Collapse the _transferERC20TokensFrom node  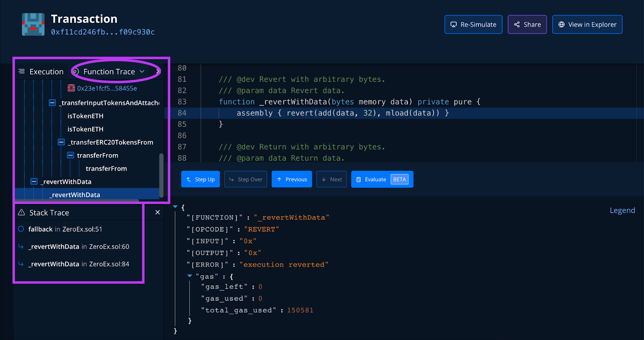tap(61, 142)
